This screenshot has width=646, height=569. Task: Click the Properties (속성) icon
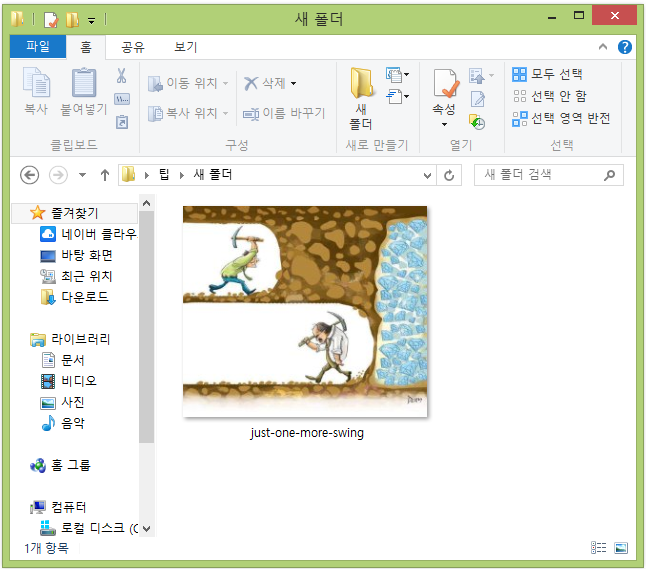(x=446, y=84)
